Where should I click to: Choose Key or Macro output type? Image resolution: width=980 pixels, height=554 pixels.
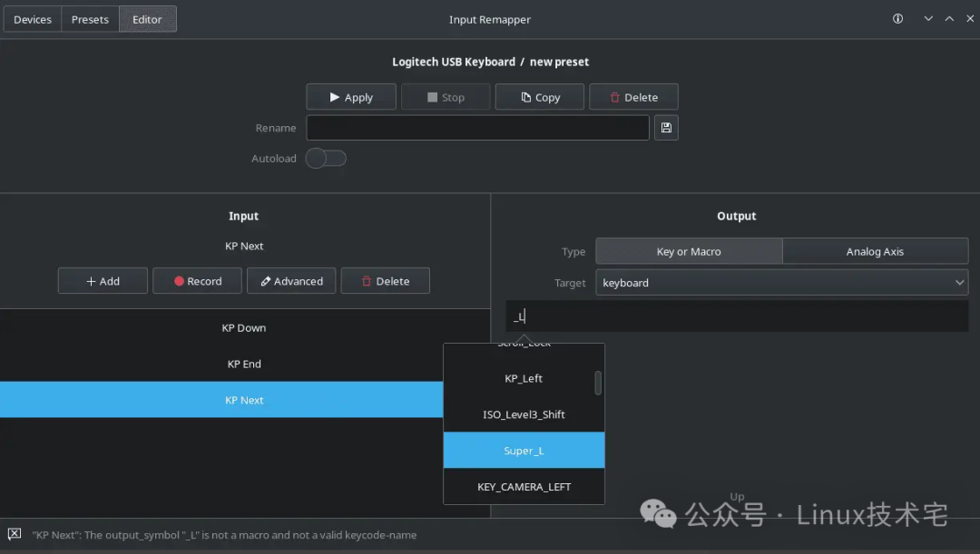pos(689,252)
